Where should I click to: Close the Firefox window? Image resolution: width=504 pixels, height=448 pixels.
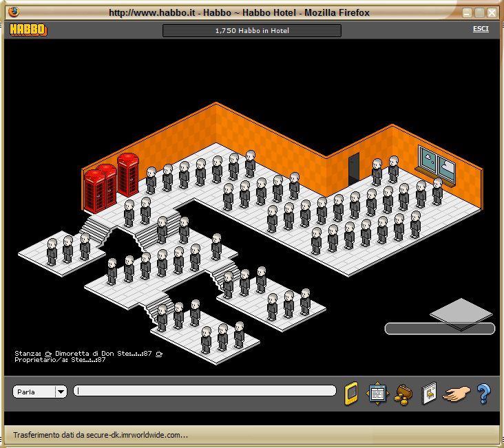[x=492, y=13]
